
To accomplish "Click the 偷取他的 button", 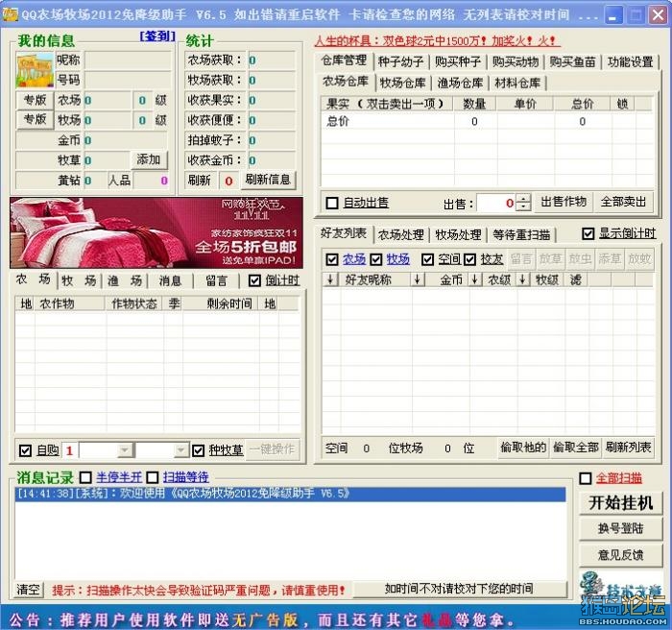I will 523,448.
